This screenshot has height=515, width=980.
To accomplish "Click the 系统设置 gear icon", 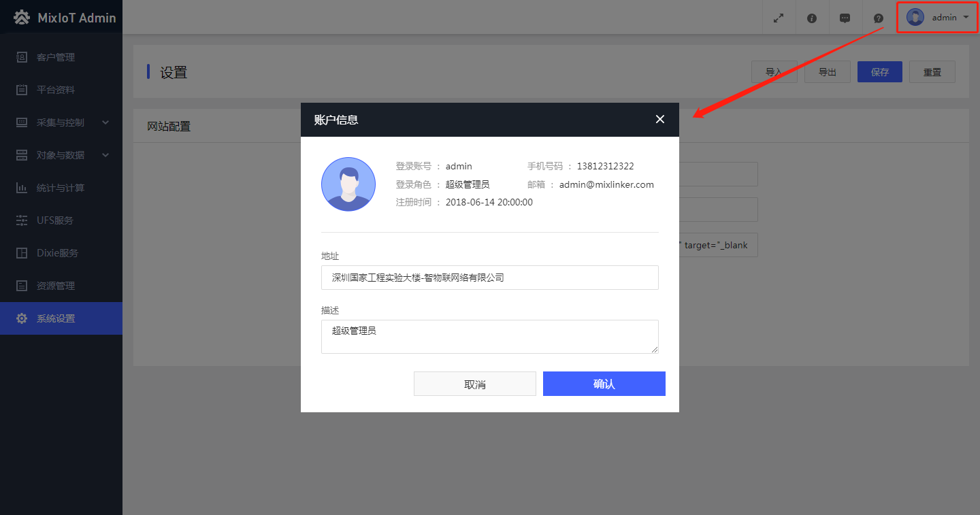I will tap(22, 318).
